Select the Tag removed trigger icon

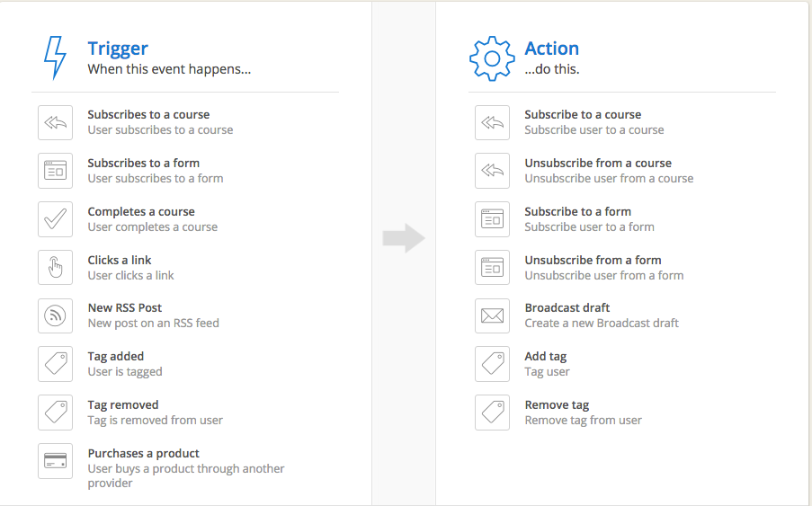(56, 413)
